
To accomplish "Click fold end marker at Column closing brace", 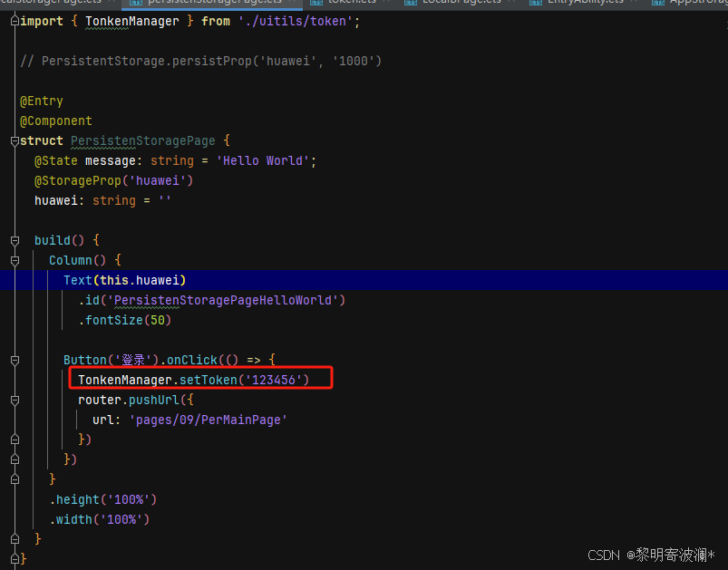I will [x=15, y=479].
